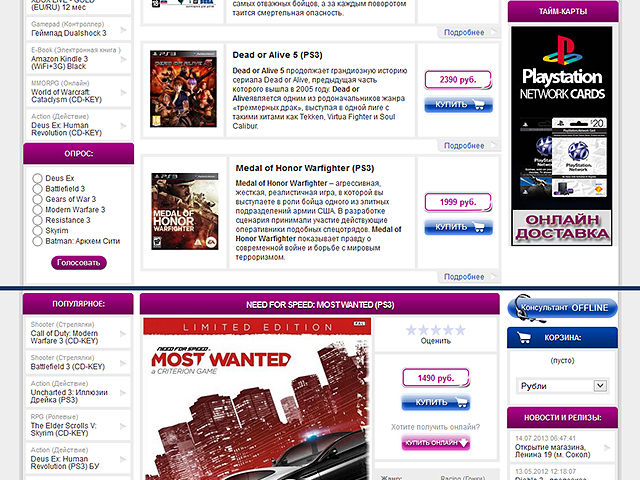Image resolution: width=640 pixels, height=480 pixels.
Task: Pick Modern Warfare 3 poll option
Action: pyautogui.click(x=37, y=209)
